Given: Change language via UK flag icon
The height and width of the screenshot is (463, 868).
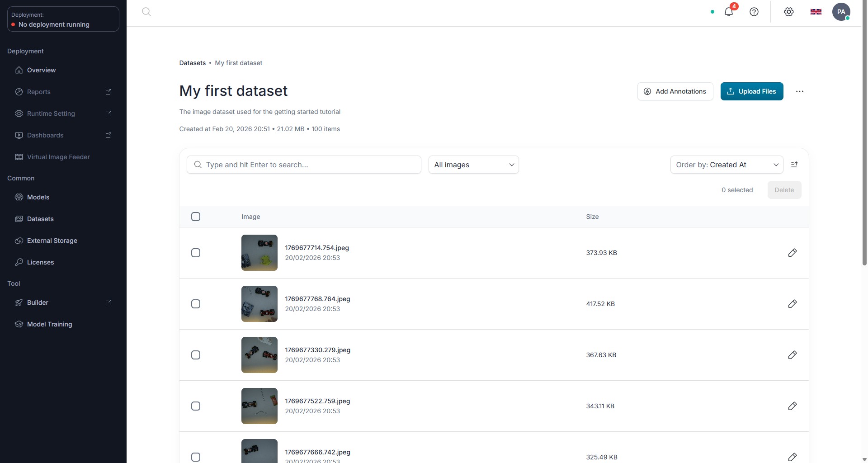Looking at the screenshot, I should [816, 12].
